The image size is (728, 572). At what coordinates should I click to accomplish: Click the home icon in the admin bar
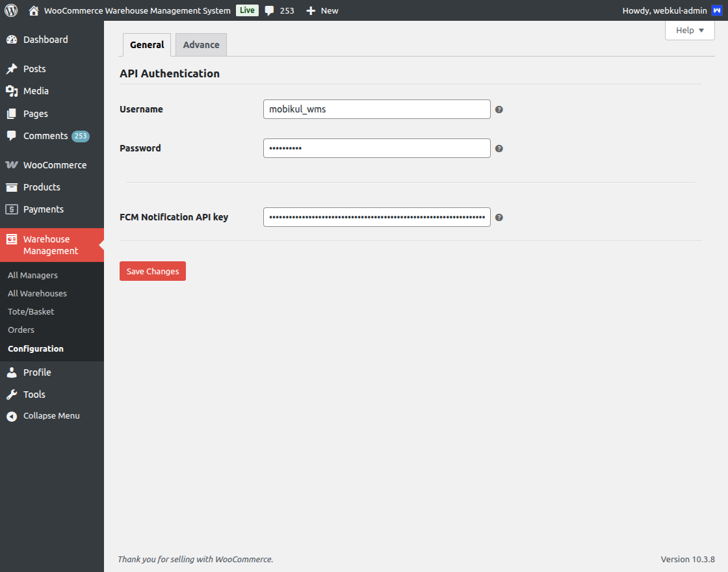coord(33,10)
